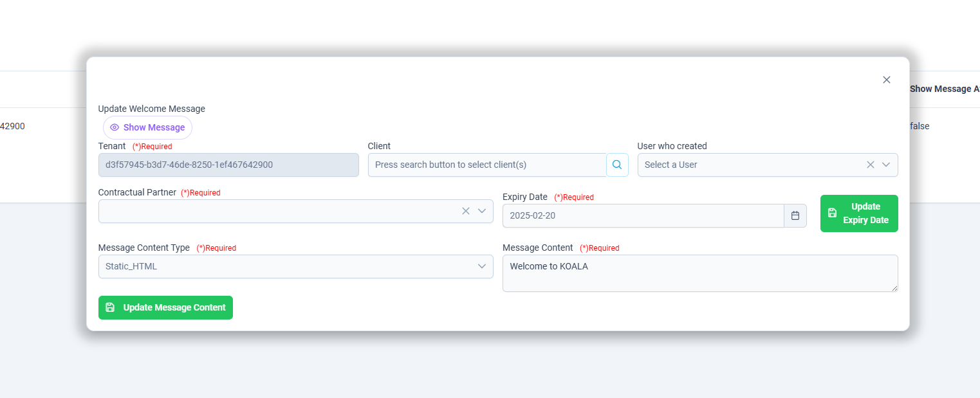Clear the Contractual Partner selection
The height and width of the screenshot is (398, 980).
tap(466, 211)
